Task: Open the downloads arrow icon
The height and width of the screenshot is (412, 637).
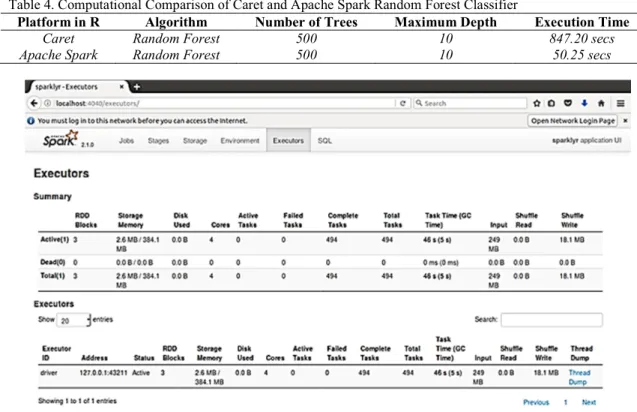Action: [584, 103]
